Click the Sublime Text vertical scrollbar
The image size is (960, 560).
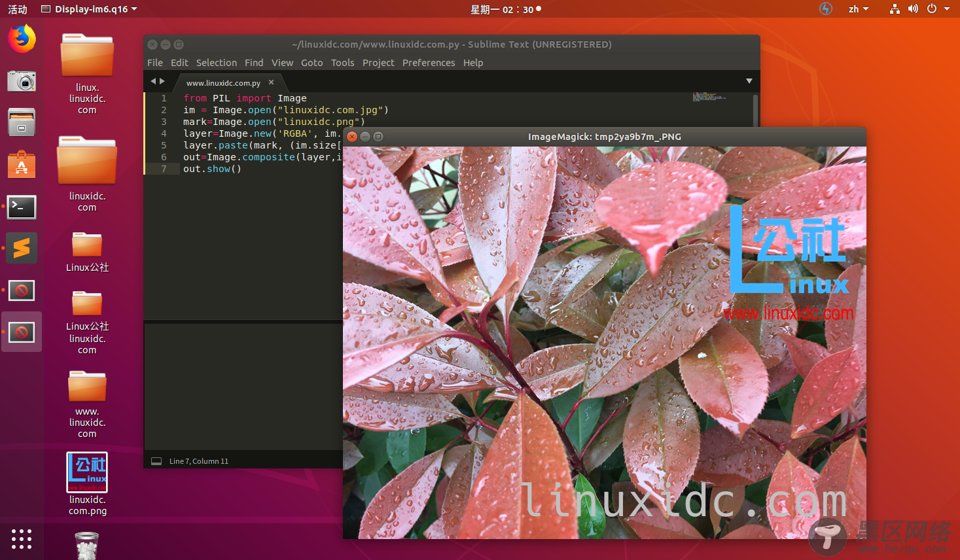click(755, 110)
